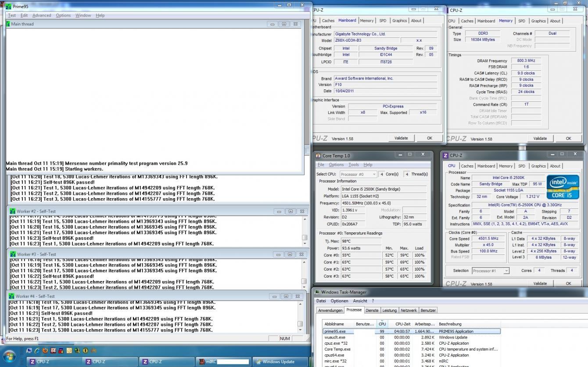Click OK in CPU-Z Memory-tab window
588x367 pixels.
pyautogui.click(x=568, y=139)
